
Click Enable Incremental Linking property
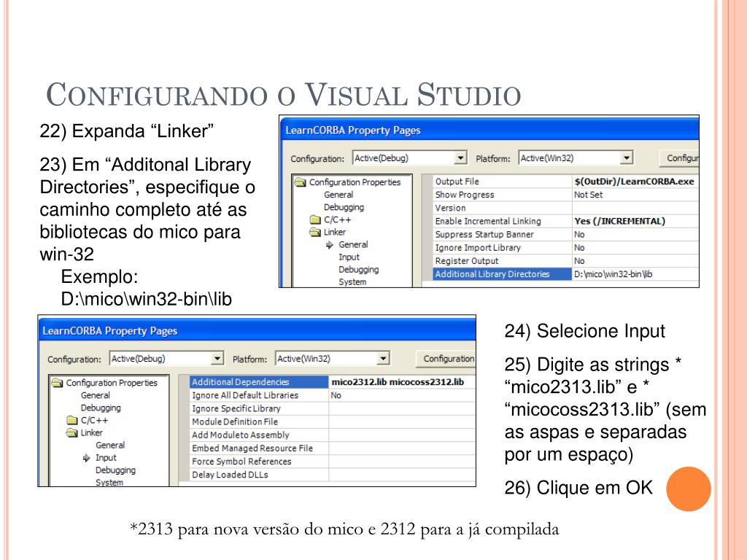point(502,221)
